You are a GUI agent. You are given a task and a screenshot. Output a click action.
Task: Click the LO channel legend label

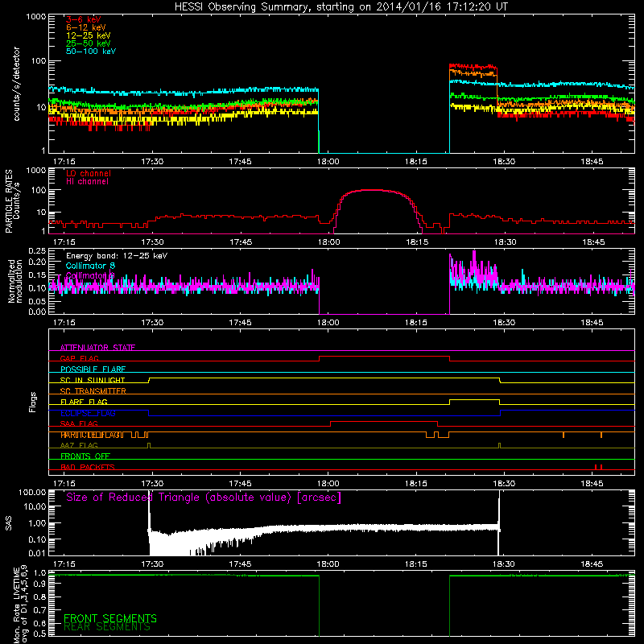tap(89, 173)
